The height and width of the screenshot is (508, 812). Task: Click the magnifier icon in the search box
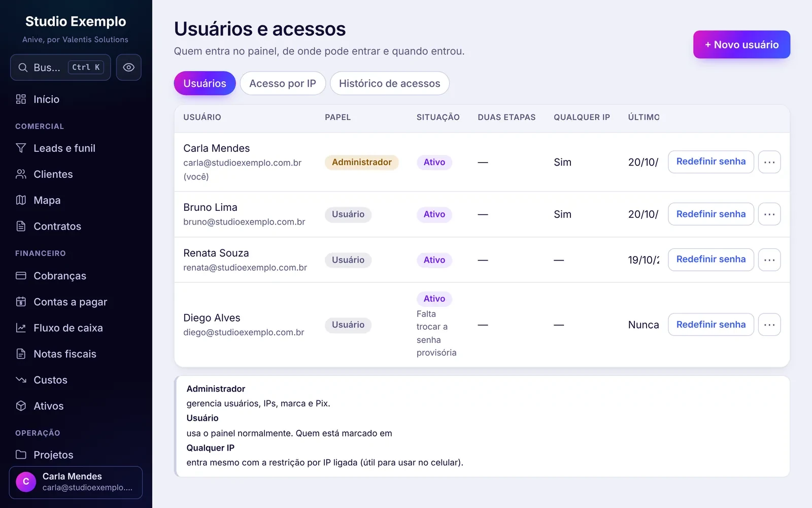23,68
